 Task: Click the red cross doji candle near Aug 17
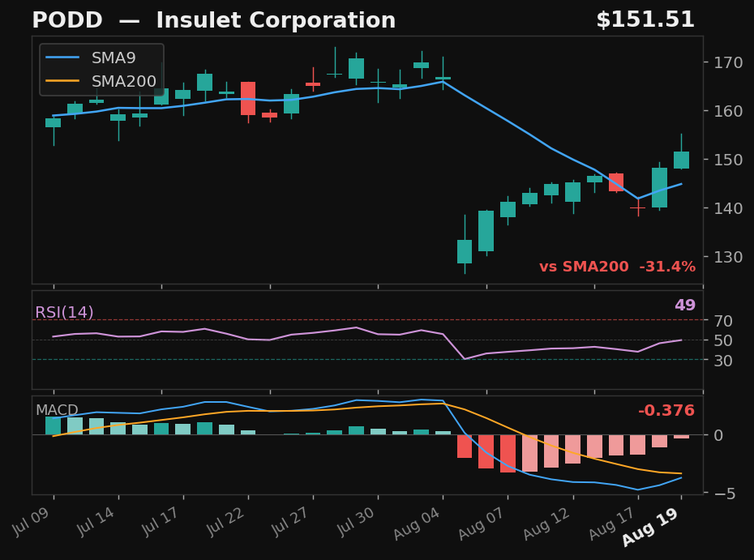coord(638,207)
